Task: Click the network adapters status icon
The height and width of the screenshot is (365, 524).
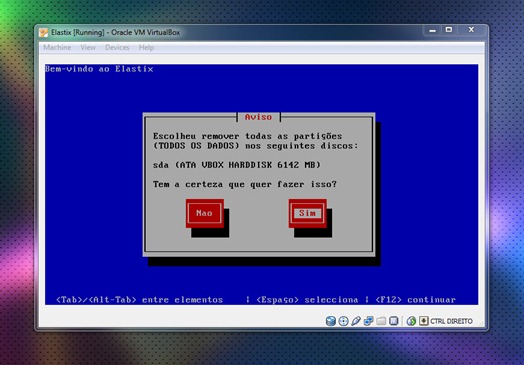Action: point(369,321)
